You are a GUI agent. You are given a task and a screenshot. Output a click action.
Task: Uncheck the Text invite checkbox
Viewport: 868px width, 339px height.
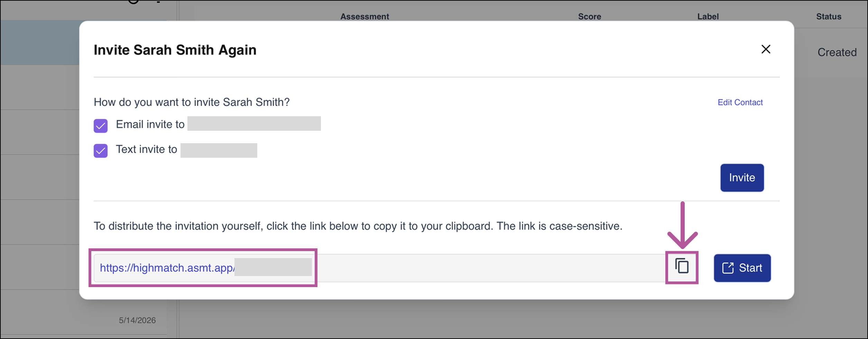(101, 151)
